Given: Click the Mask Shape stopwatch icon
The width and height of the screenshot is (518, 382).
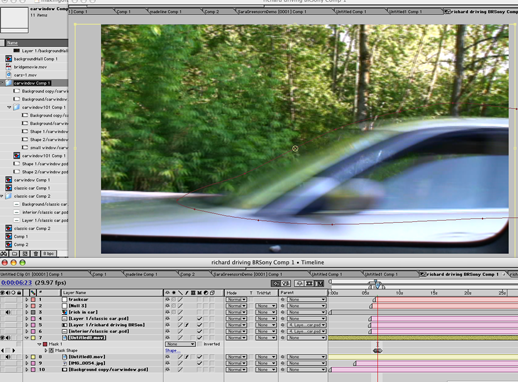Looking at the screenshot, I should point(51,350).
